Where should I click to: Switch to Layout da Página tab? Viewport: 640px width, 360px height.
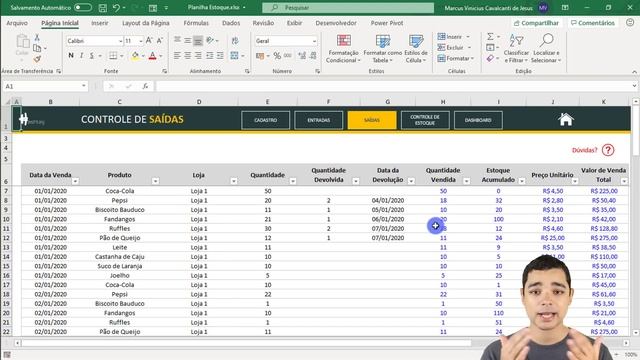[x=146, y=23]
